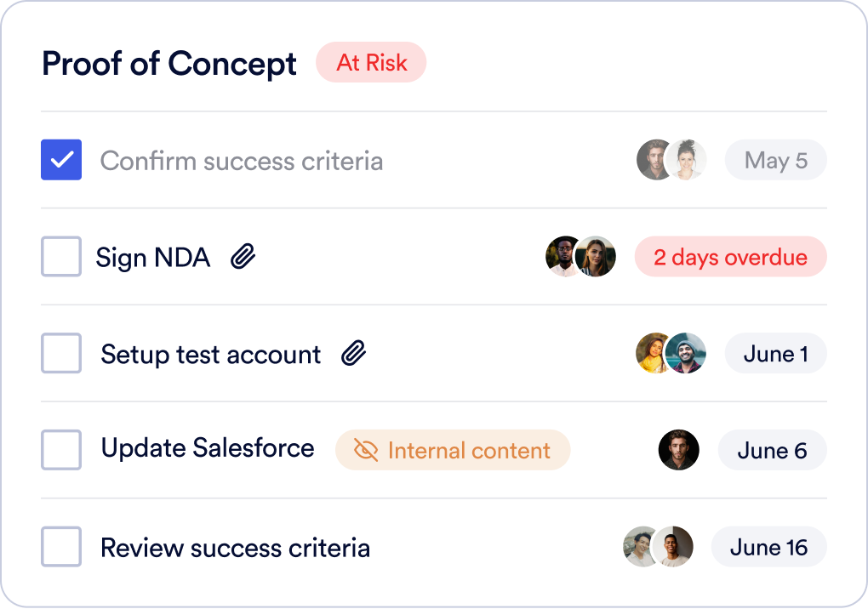The image size is (868, 609).
Task: Open the assignee avatars for Sign NDA
Action: tap(580, 257)
